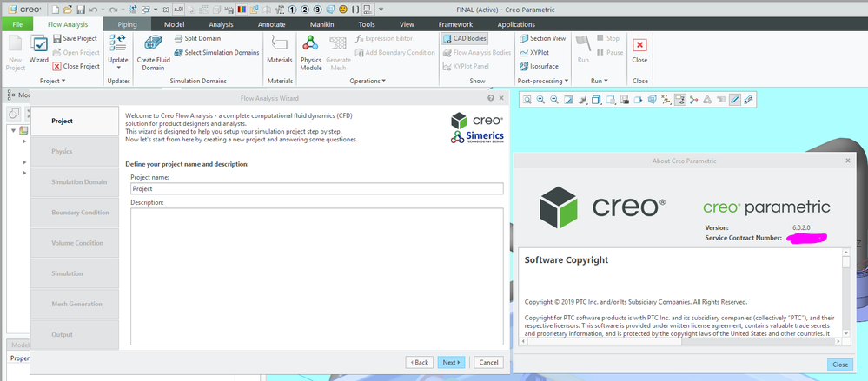The image size is (868, 381).
Task: Click the Open folder icon in quick access toolbar
Action: pos(68,10)
